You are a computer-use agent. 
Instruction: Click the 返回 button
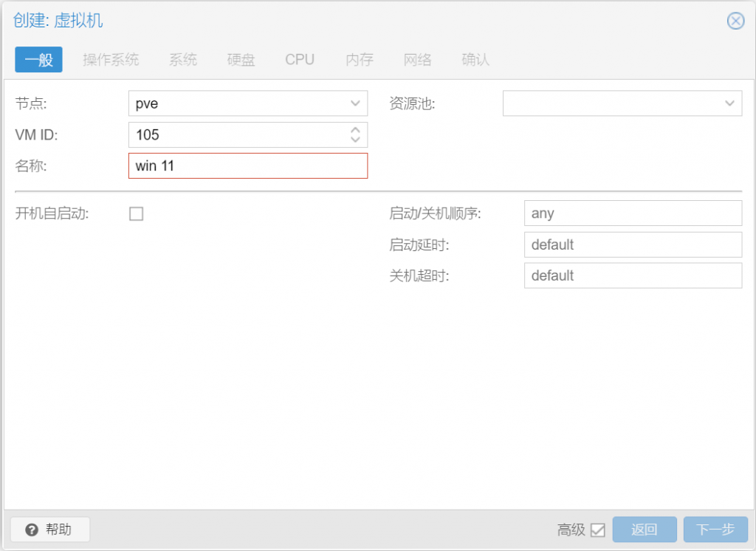644,530
